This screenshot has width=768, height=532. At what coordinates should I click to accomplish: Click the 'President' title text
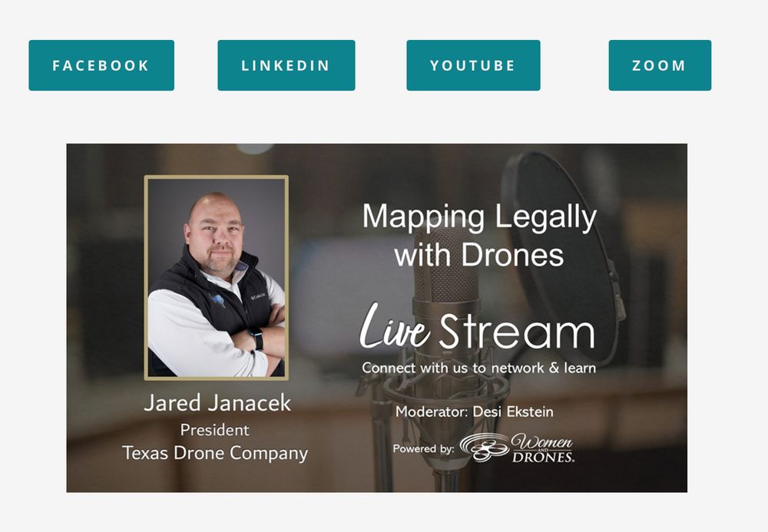coord(214,430)
